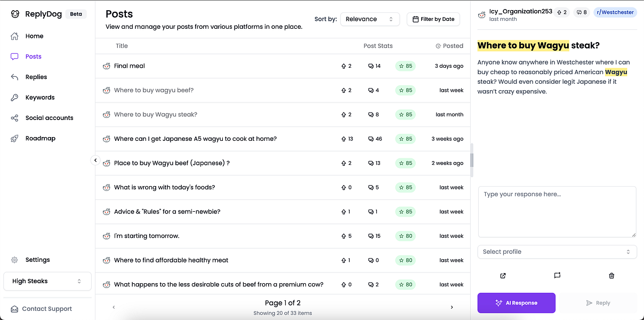Image resolution: width=644 pixels, height=320 pixels.
Task: Open the r/Westchester subreddit tag
Action: 615,12
